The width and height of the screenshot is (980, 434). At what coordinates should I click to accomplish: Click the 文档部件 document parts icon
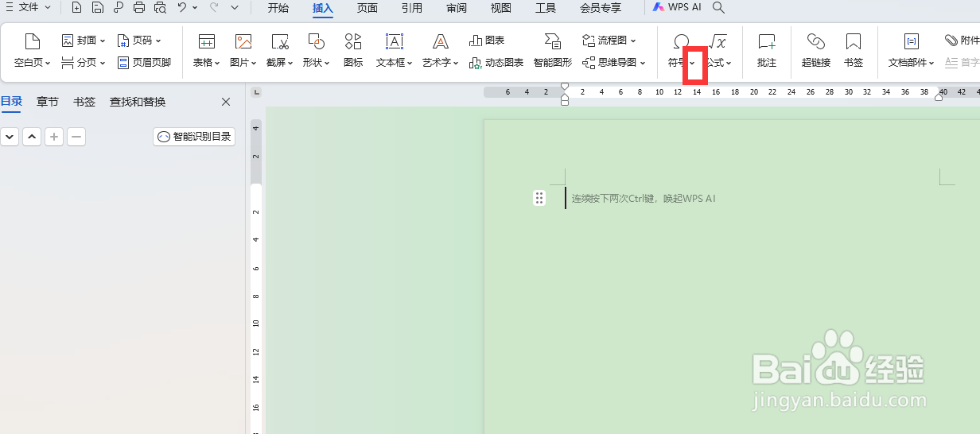(x=912, y=42)
